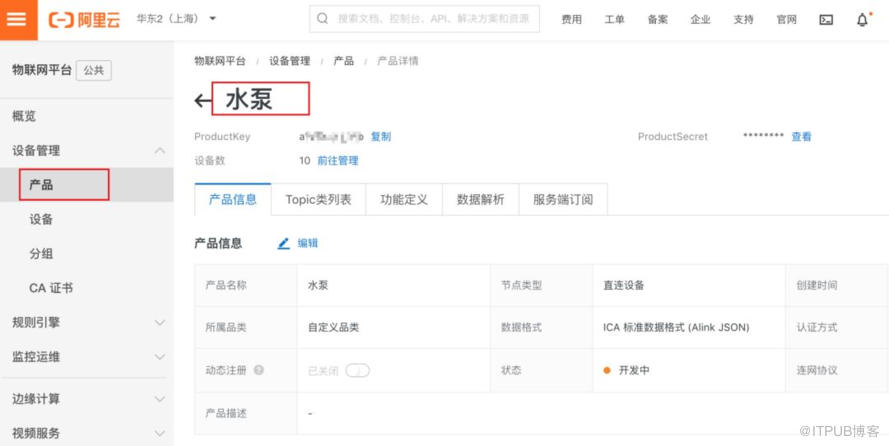Click the 前往管理 link
This screenshot has height=446, width=889.
click(x=337, y=160)
